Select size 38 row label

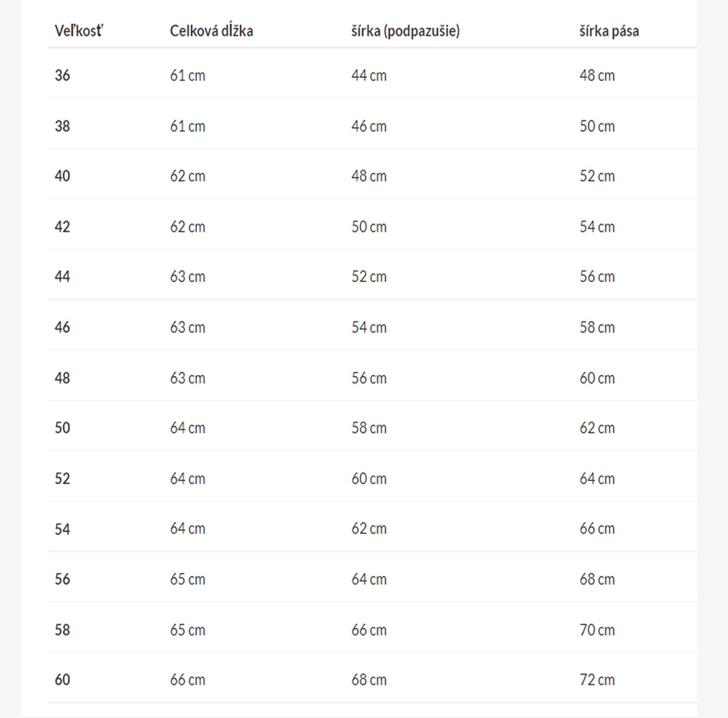pyautogui.click(x=62, y=126)
